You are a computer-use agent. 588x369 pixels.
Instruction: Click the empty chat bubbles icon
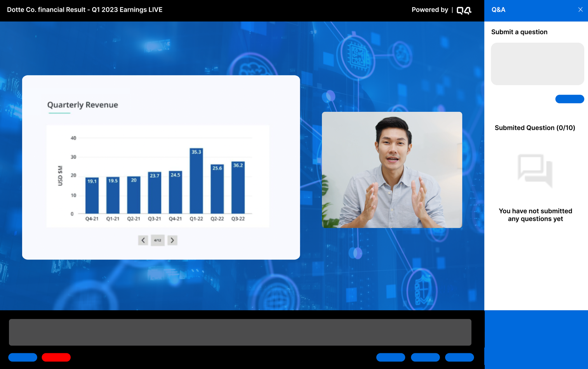[535, 170]
